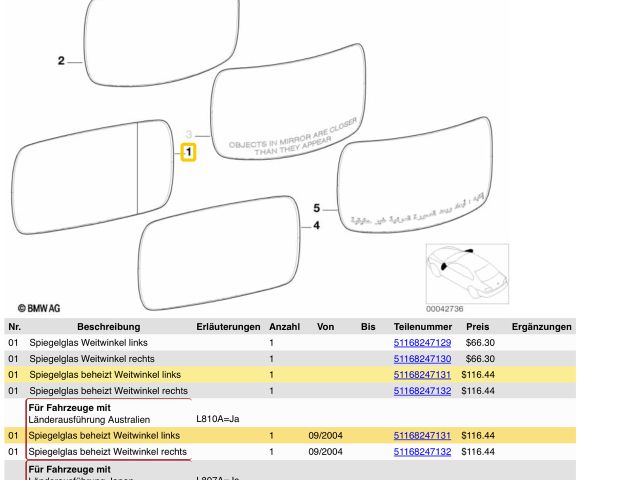Open the 51168247132 link dated 09/2004
The height and width of the screenshot is (480, 640).
pyautogui.click(x=422, y=452)
